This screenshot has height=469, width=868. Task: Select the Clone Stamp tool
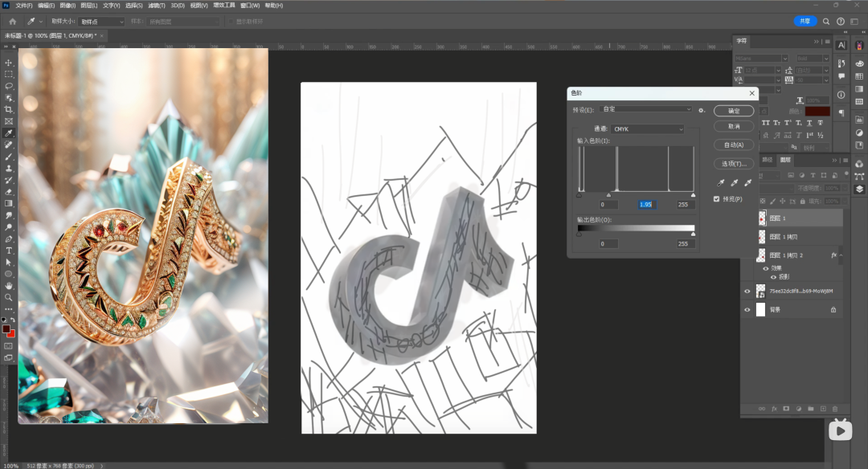coord(8,168)
